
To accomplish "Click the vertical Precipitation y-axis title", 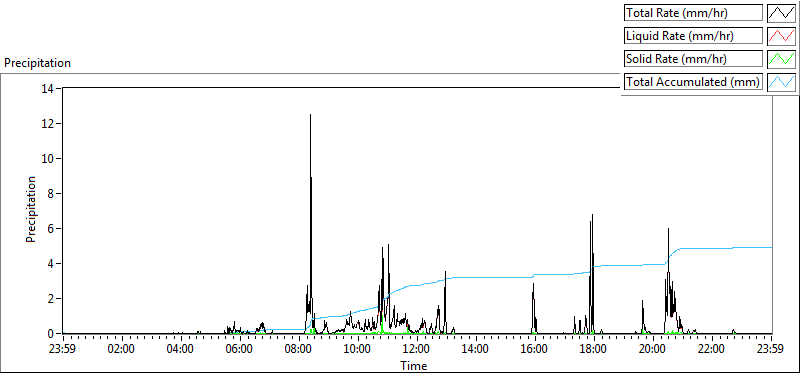I will point(31,209).
